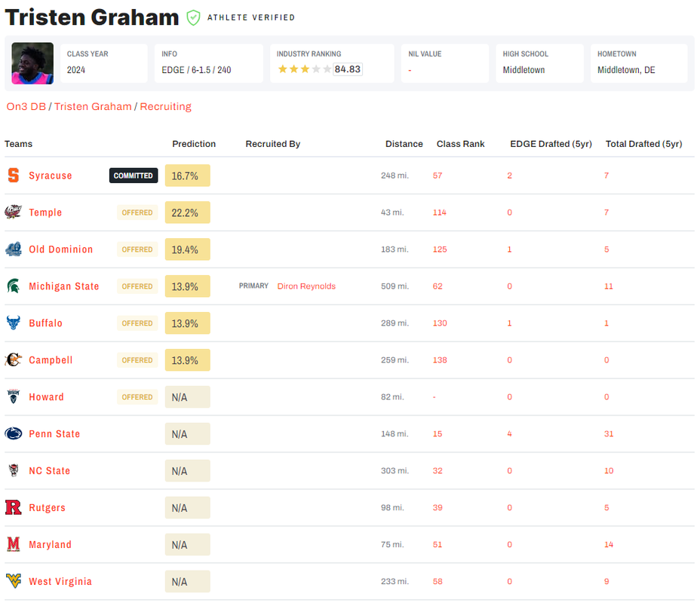Viewport: 700px width, 603px height.
Task: Click the Middletown, DE hometown value
Action: coord(626,70)
